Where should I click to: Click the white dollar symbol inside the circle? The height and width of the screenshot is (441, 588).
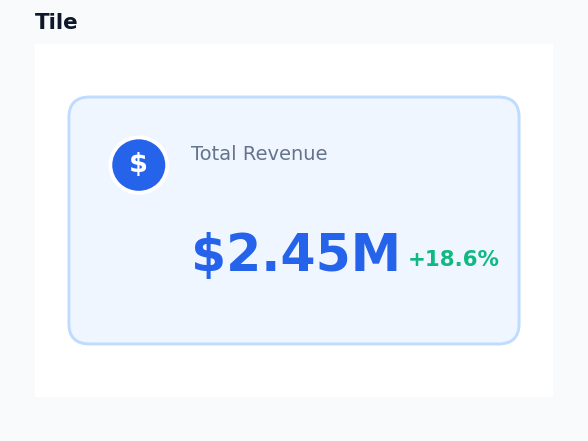tap(138, 164)
